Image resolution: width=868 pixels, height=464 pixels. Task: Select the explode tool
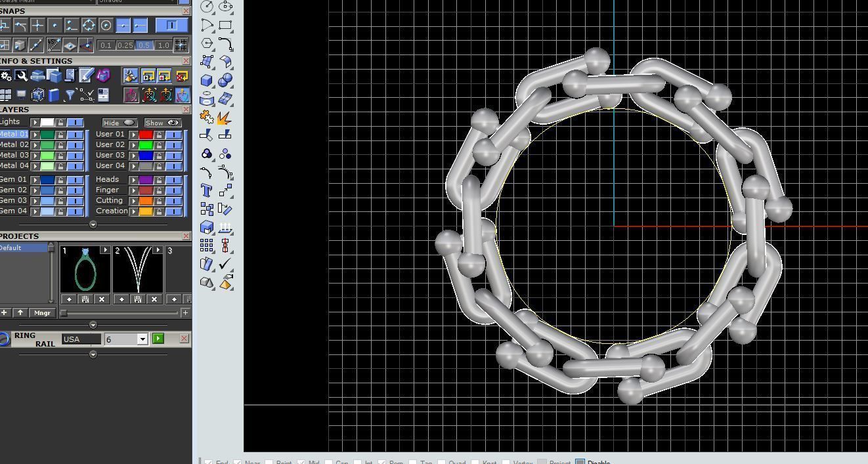click(x=225, y=117)
